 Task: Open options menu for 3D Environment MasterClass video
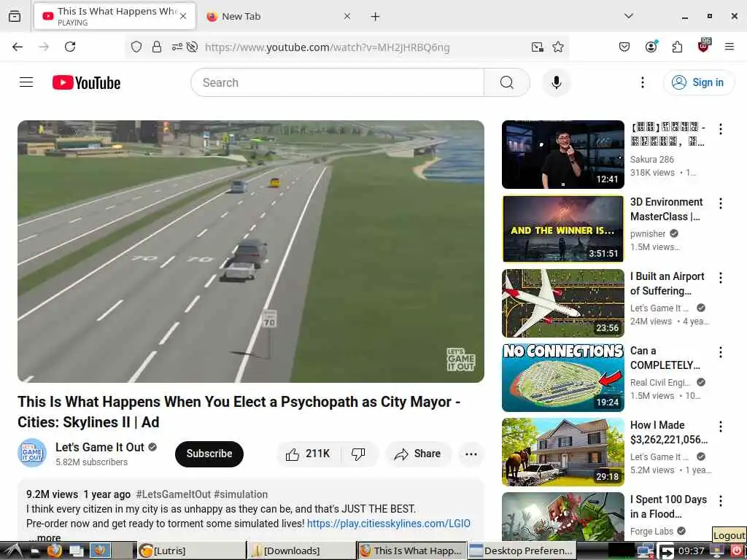(720, 203)
